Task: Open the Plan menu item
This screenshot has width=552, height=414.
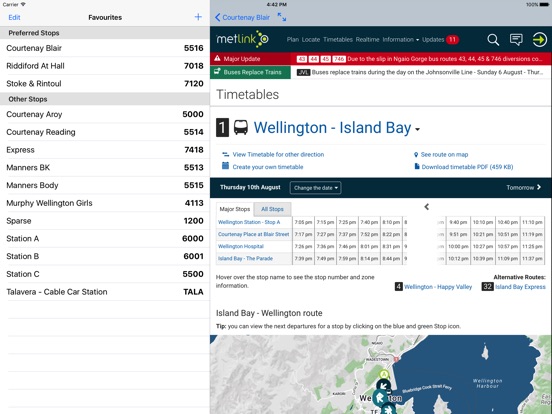Action: click(x=293, y=39)
